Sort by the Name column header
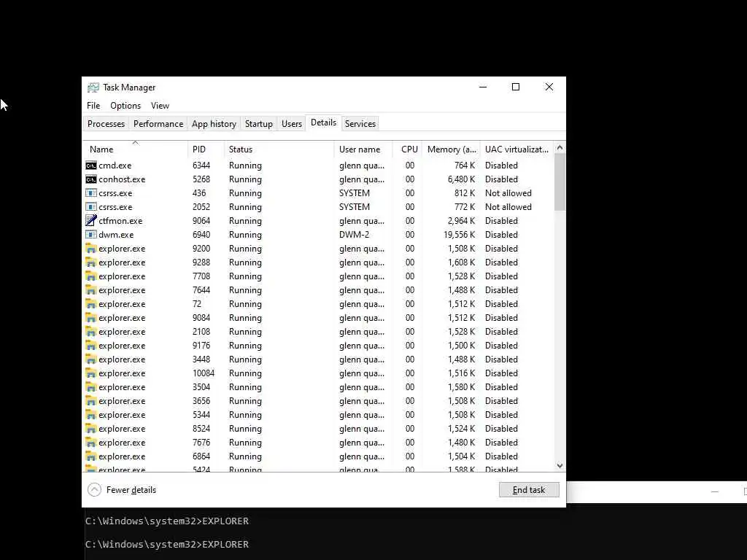The height and width of the screenshot is (560, 747). 135,149
